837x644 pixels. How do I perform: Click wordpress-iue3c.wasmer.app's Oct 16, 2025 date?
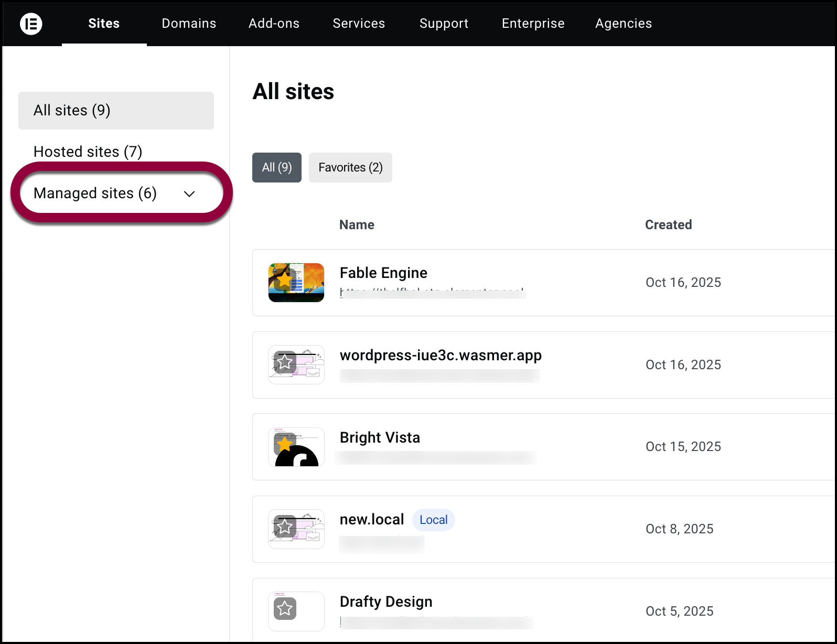[x=683, y=364]
